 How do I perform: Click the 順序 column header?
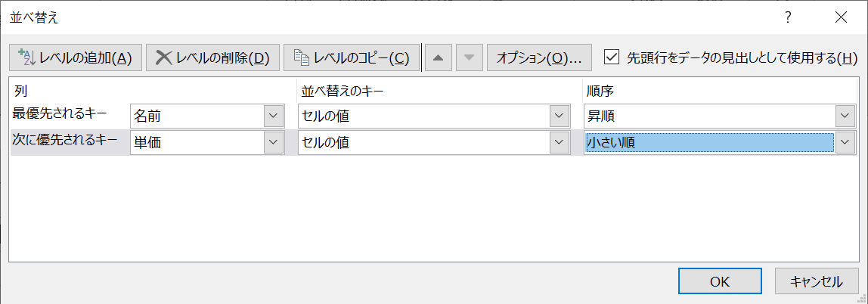coord(600,90)
